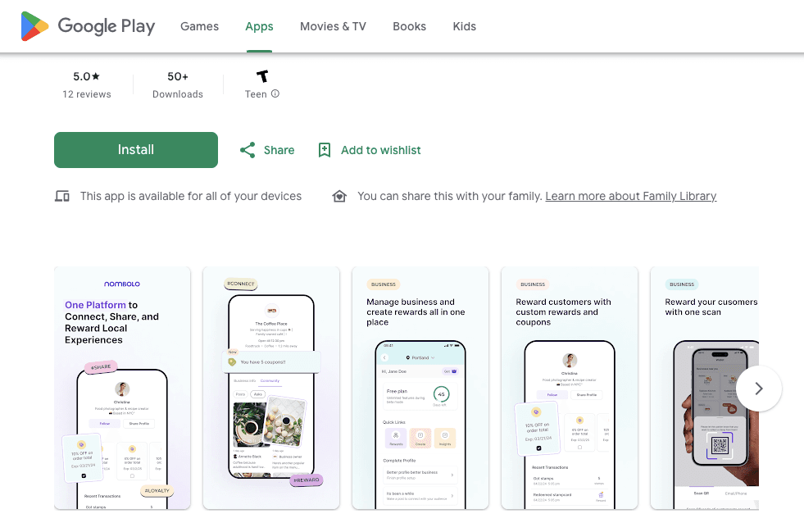Click the 50+ downloads count
The image size is (804, 532).
pyautogui.click(x=178, y=76)
